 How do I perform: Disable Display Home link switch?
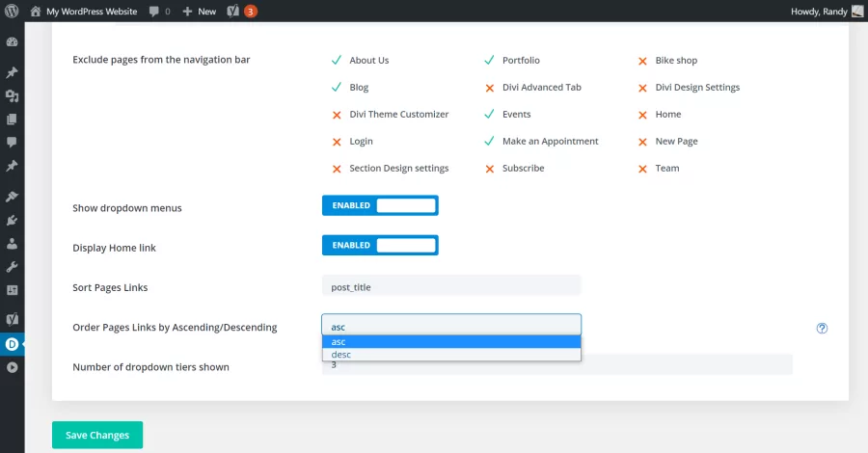[x=380, y=245]
